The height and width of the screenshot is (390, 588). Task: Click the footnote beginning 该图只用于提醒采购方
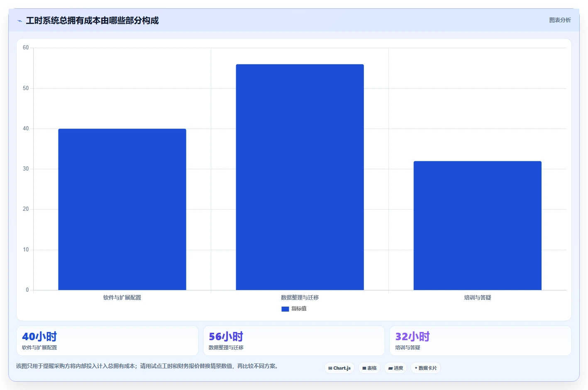(x=148, y=366)
